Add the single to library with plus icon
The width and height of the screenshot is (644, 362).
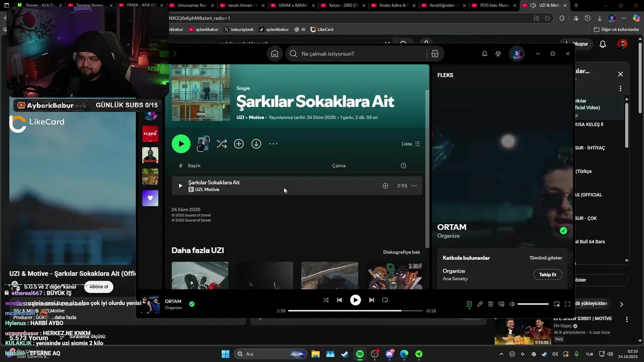239,144
